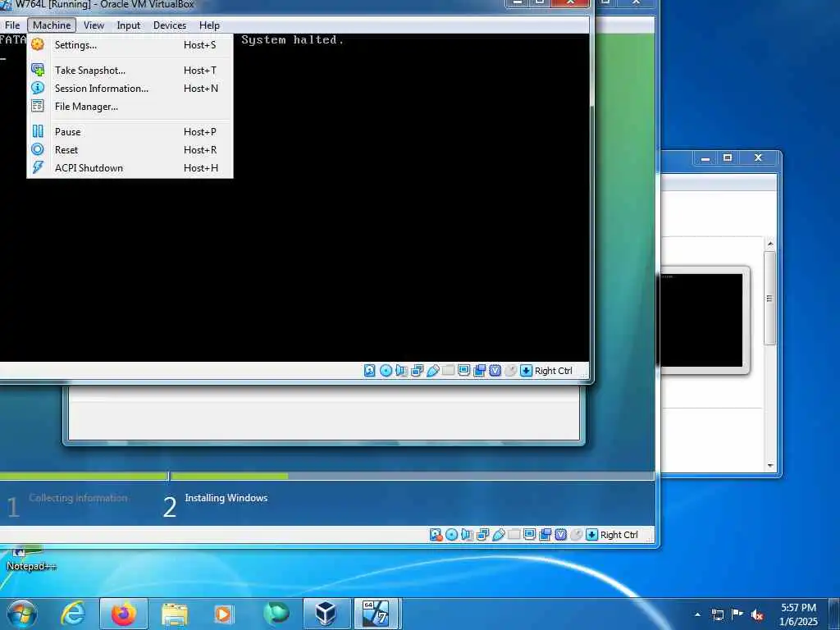Click 'Right Ctrl' text in background VM window
The height and width of the screenshot is (630, 840).
coord(619,535)
